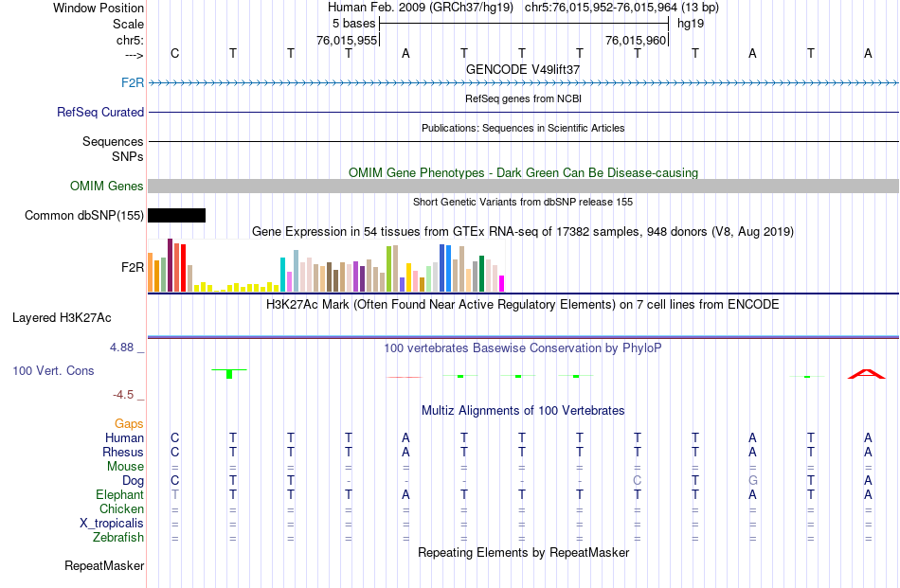Screen dimensions: 900x588
Task: Click the "Scale" label
Action: click(128, 24)
